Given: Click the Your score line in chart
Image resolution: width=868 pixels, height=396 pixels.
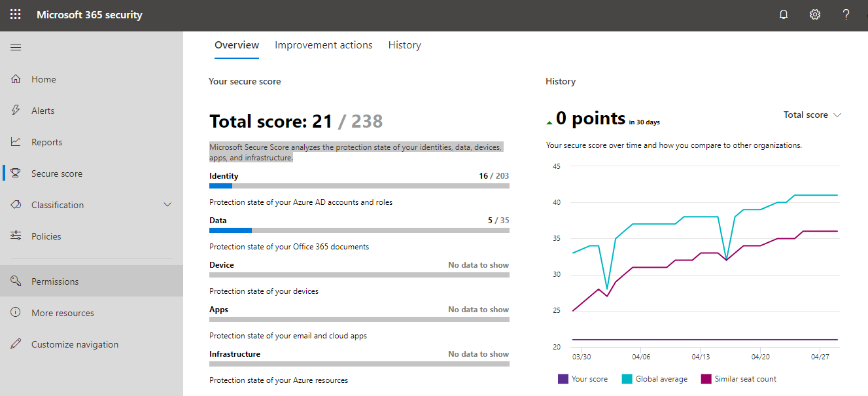Looking at the screenshot, I should point(705,340).
